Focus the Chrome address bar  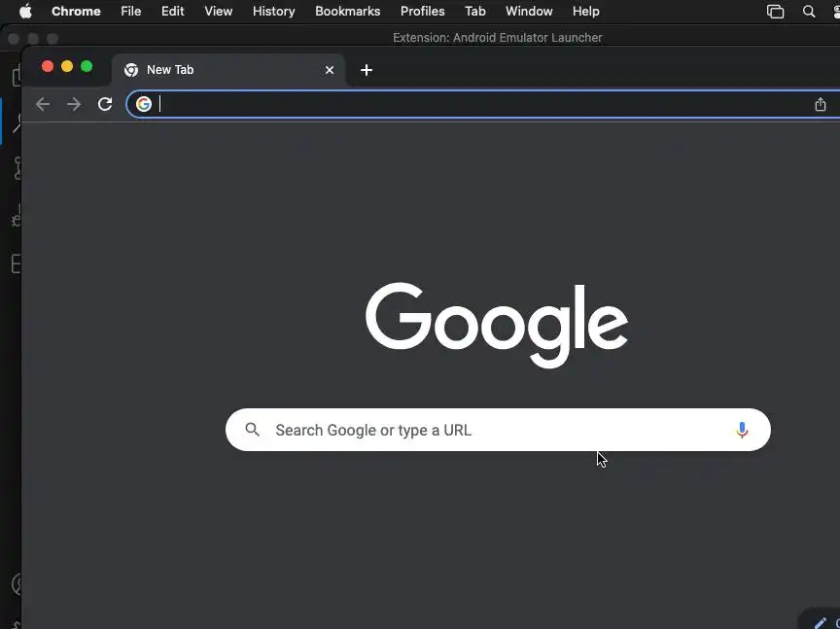(484, 104)
